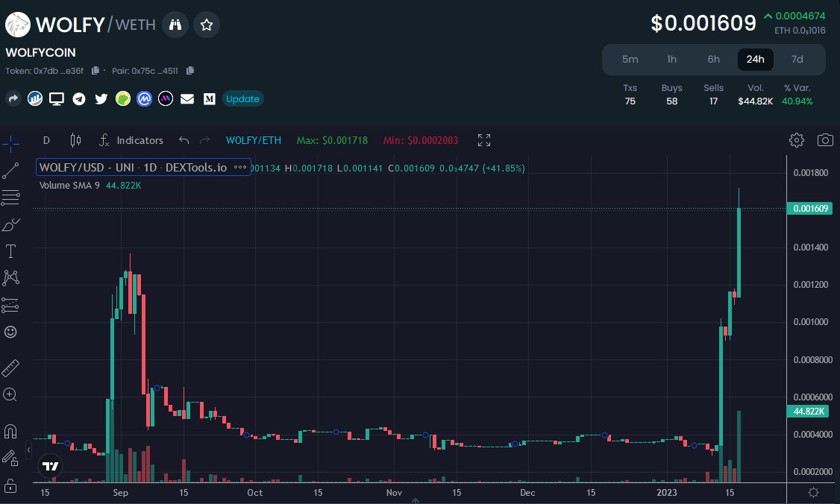The image size is (840, 504).
Task: Undo the last chart action
Action: (184, 140)
